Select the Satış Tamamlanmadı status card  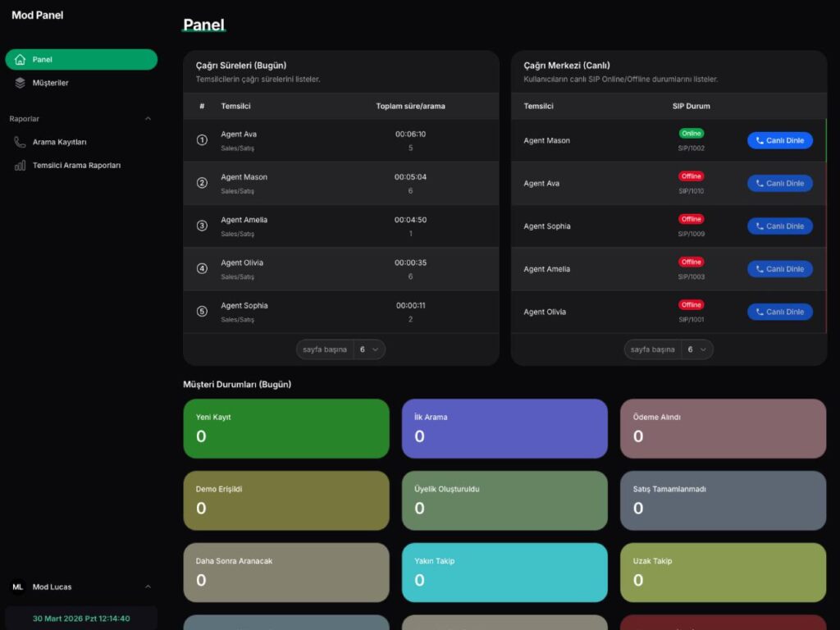[724, 501]
